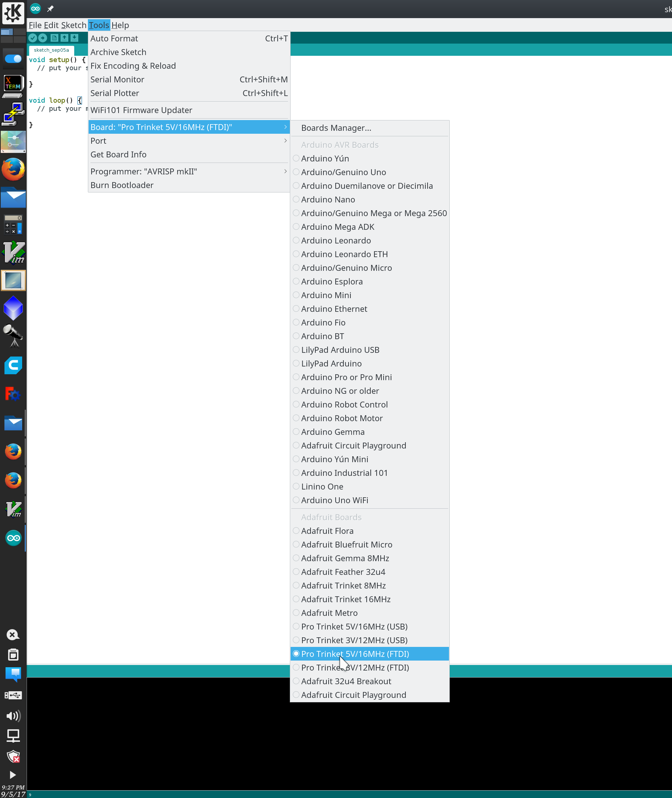Click the Upload arrow toolbar icon

pos(43,38)
